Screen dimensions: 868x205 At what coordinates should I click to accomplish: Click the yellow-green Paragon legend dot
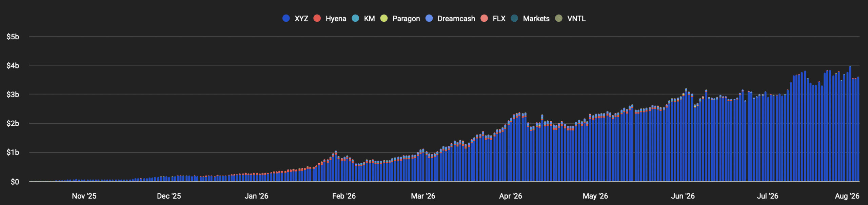click(384, 18)
